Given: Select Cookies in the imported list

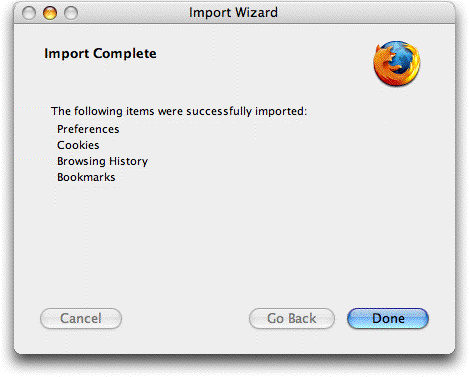Looking at the screenshot, I should pyautogui.click(x=78, y=145).
